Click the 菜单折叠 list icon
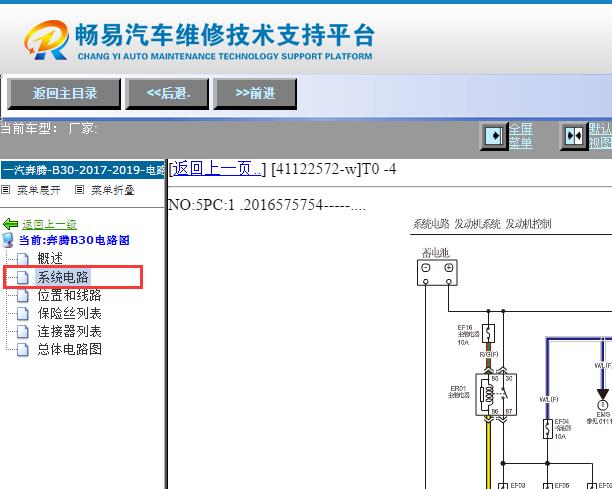The height and width of the screenshot is (489, 612). (79, 190)
